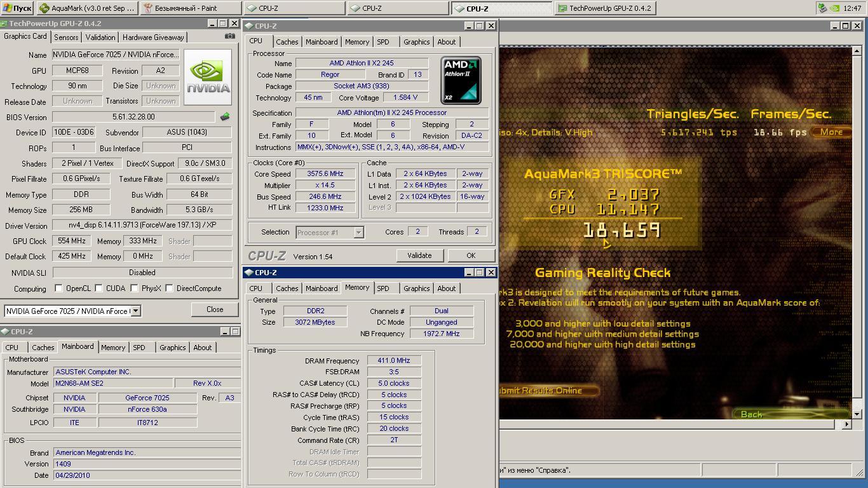
Task: Click the system clock showing 12:47
Action: click(x=853, y=8)
